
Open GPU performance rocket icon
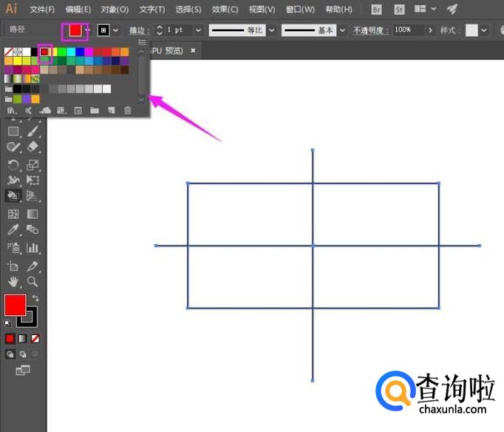click(452, 9)
